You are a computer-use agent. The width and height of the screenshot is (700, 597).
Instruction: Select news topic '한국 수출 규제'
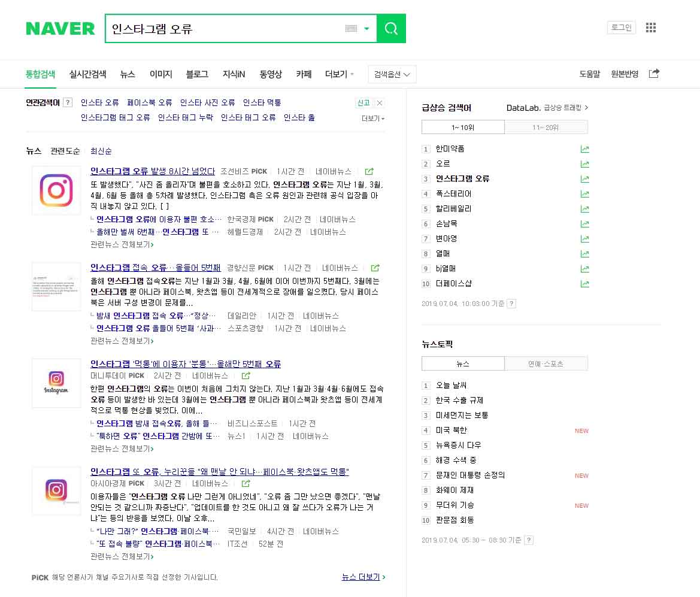(459, 400)
